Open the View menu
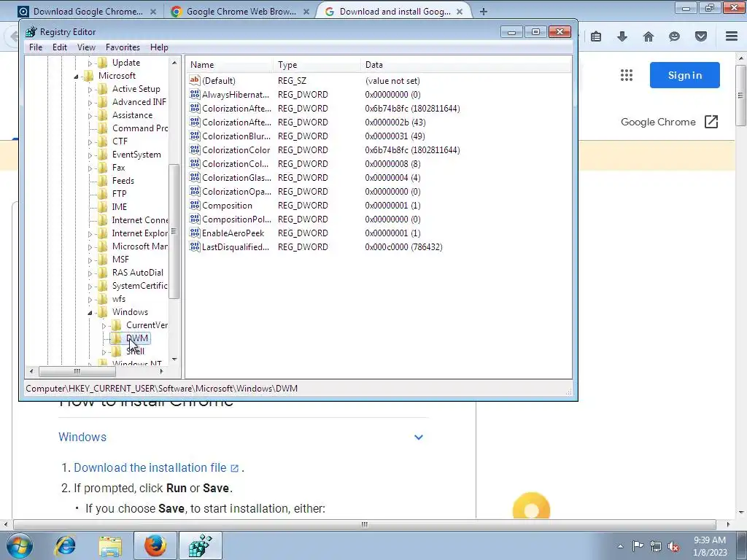The image size is (747, 560). point(86,47)
